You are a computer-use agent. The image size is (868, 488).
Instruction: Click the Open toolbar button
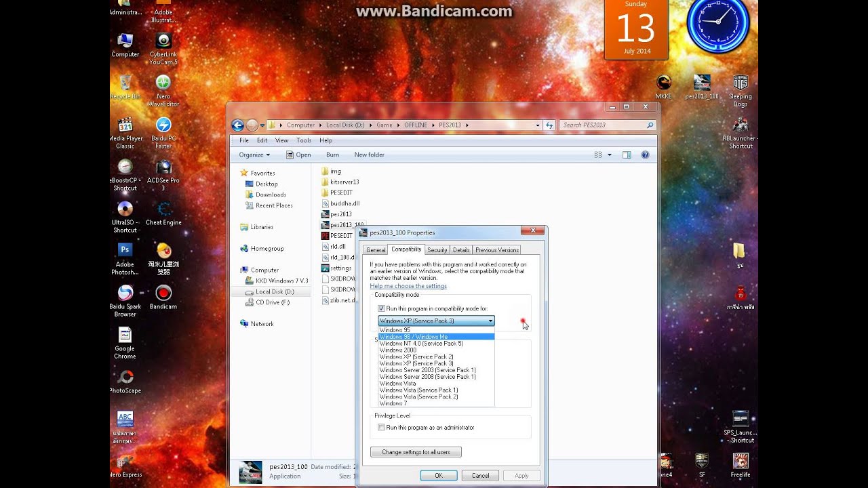coord(298,155)
